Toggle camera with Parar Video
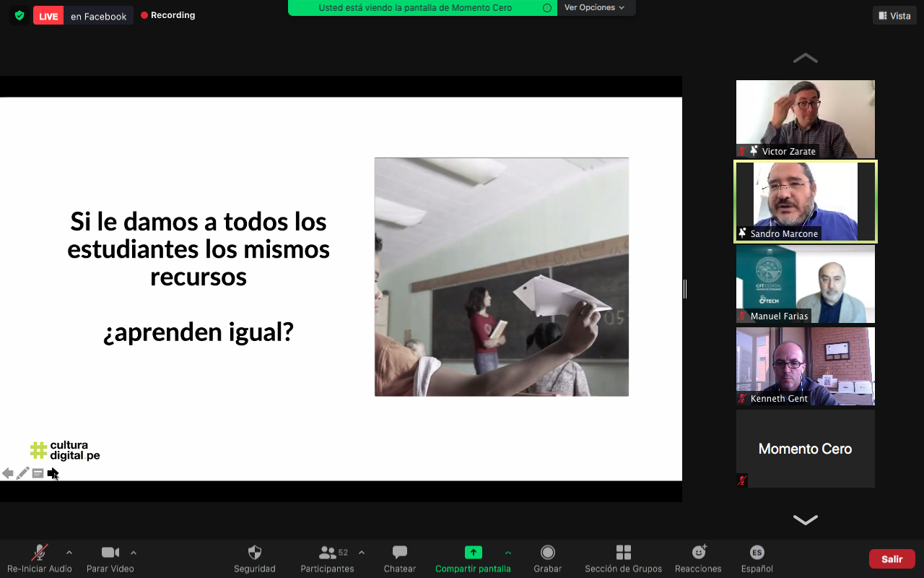 point(110,553)
